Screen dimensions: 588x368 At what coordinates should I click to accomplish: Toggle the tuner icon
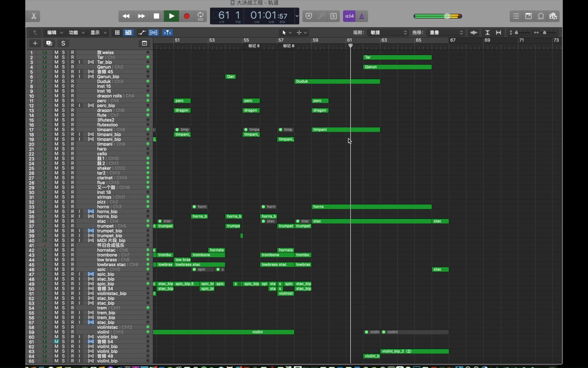[321, 16]
